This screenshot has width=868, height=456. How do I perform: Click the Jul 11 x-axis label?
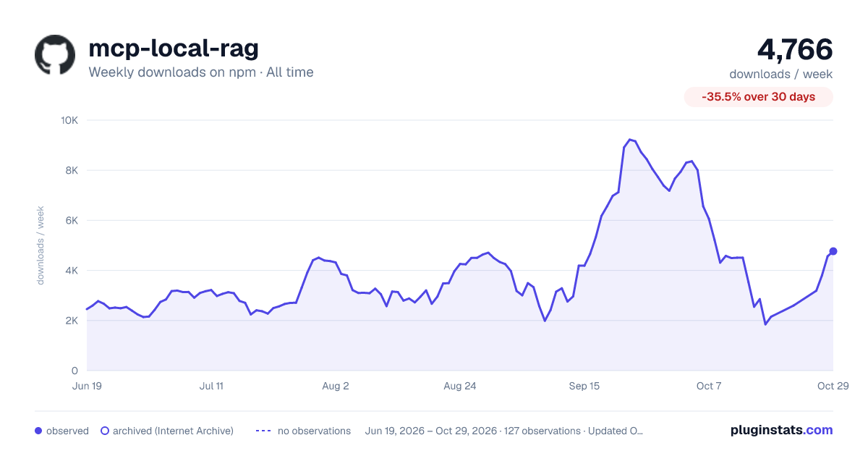coord(211,386)
